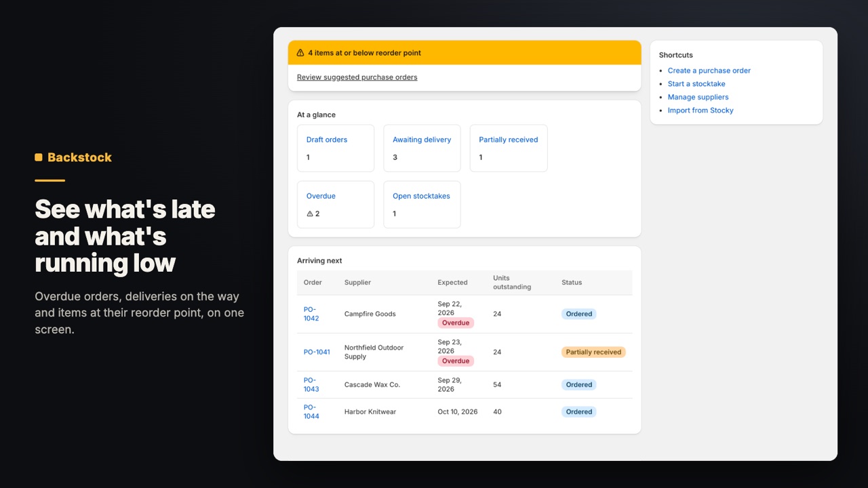View Open stocktakes card
This screenshot has width=868, height=488.
(422, 205)
